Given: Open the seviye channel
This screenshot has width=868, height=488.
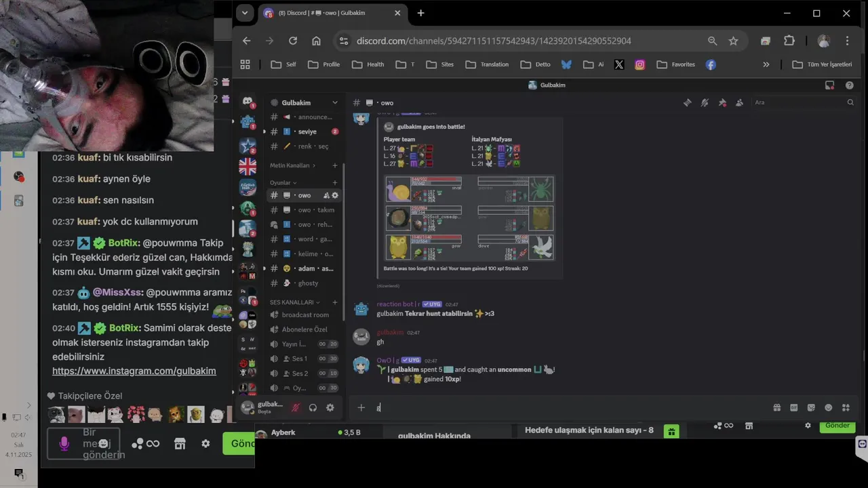Looking at the screenshot, I should [303, 131].
